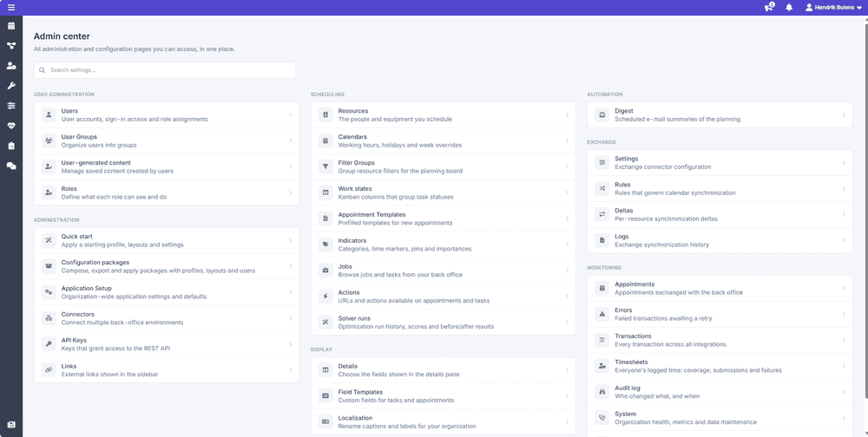Click the Links chain icon
This screenshot has width=868, height=437.
click(49, 370)
